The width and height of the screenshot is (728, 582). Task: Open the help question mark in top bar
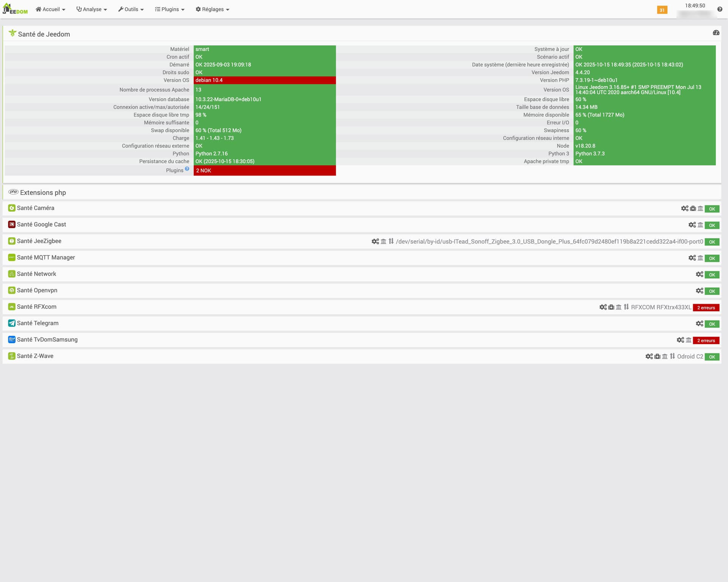click(x=719, y=9)
